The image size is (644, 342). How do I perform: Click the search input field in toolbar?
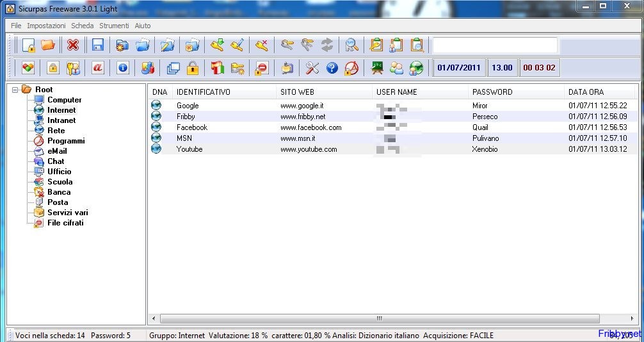(495, 45)
